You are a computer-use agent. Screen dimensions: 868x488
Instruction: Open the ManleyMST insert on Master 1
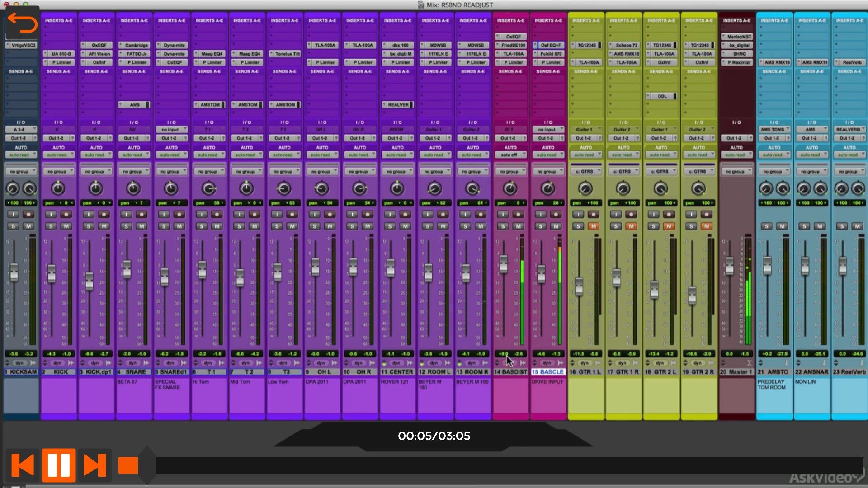point(736,37)
